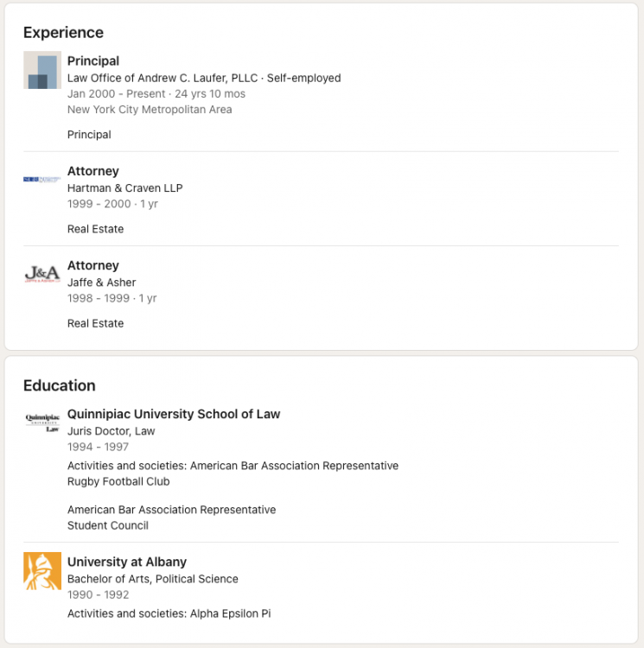Click the Jaffe & Asher J&A logo
The image size is (644, 648).
(42, 274)
